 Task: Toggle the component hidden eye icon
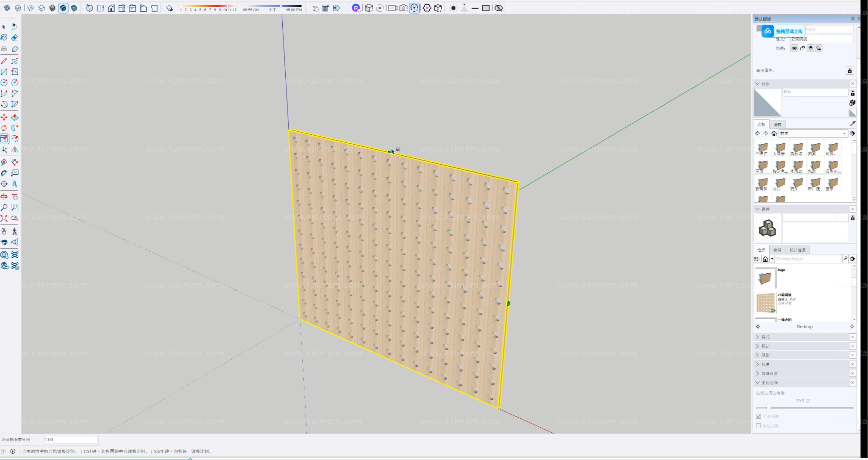[794, 49]
